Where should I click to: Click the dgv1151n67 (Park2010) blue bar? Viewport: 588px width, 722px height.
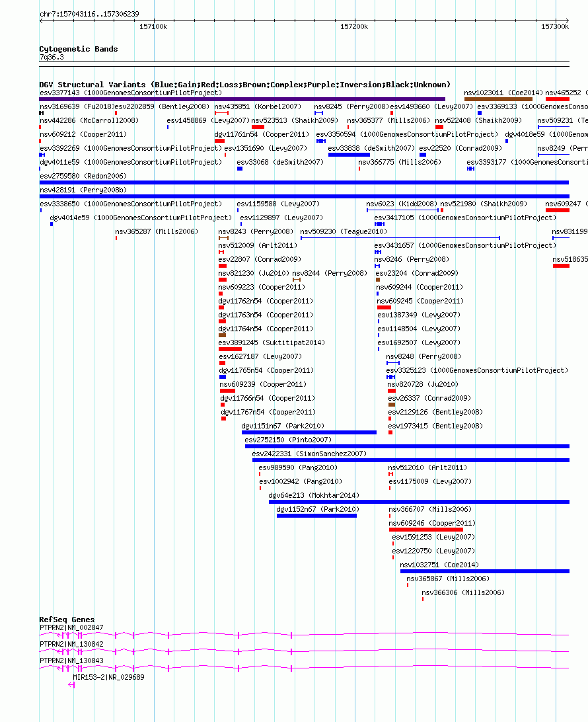click(x=309, y=432)
